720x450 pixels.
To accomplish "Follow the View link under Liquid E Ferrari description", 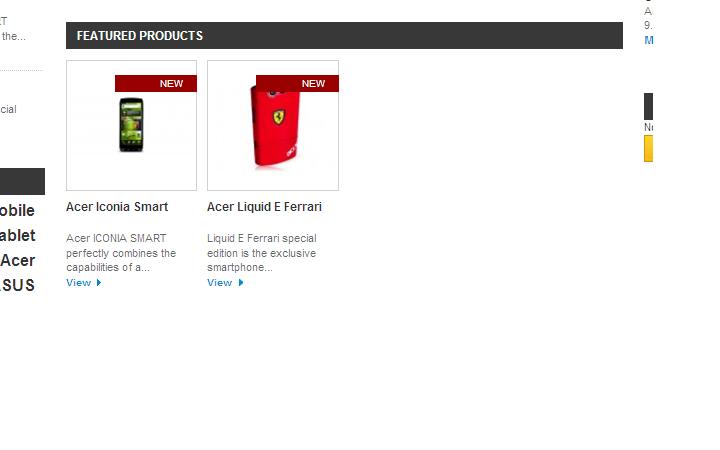I will tap(219, 282).
